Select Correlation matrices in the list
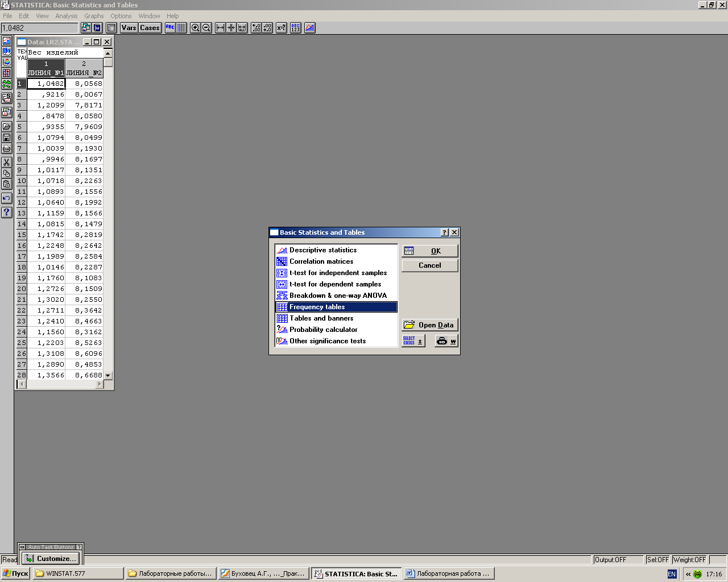This screenshot has width=728, height=582. click(336, 261)
